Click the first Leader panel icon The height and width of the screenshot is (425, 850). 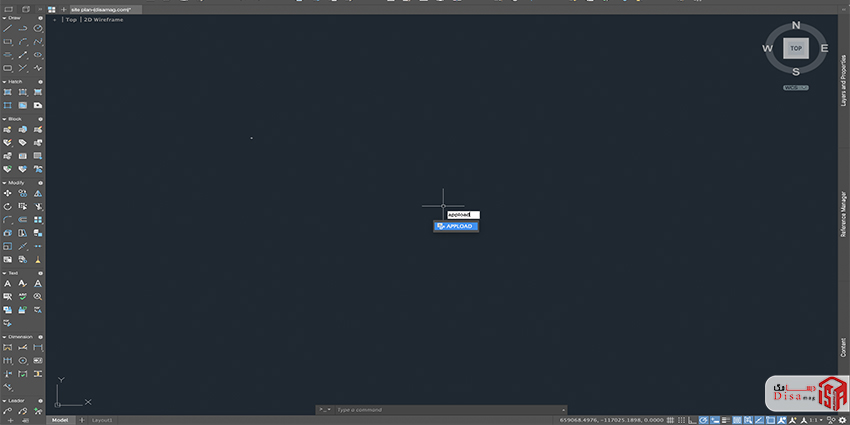[7, 410]
